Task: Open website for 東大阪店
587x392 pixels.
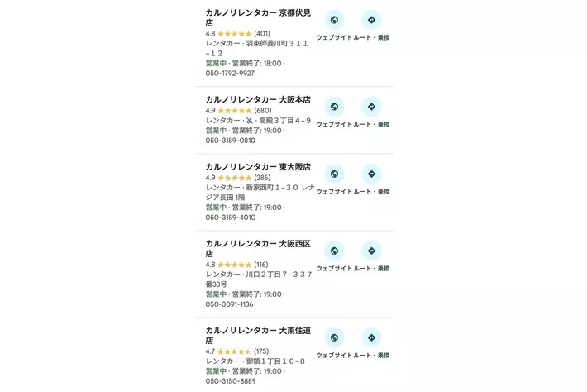Action: click(334, 174)
